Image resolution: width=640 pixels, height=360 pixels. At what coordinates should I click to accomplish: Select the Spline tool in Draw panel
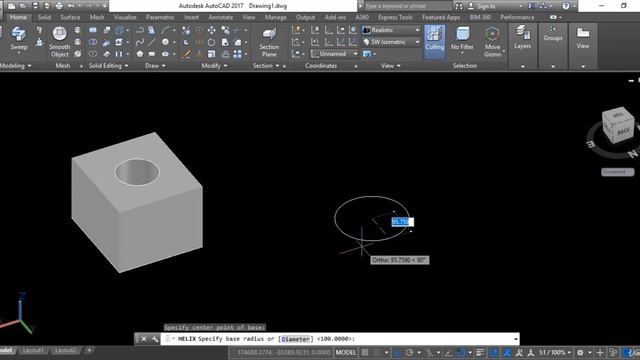click(x=140, y=42)
